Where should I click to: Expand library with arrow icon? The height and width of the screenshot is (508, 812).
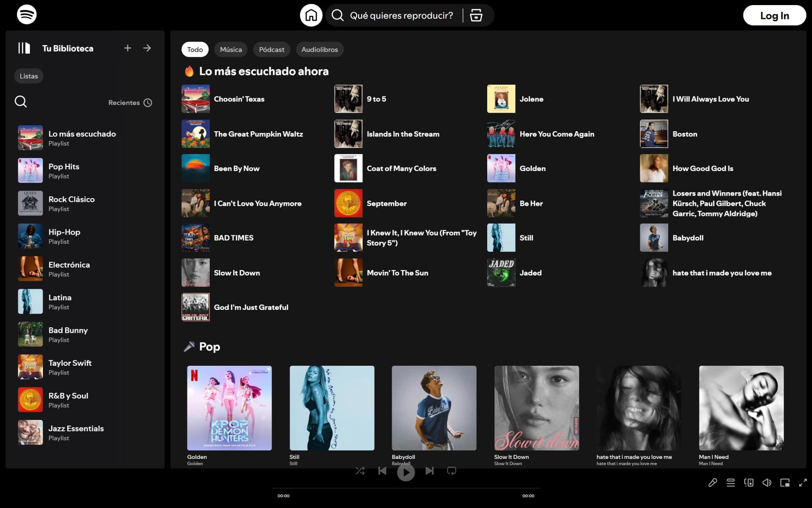[x=147, y=48]
